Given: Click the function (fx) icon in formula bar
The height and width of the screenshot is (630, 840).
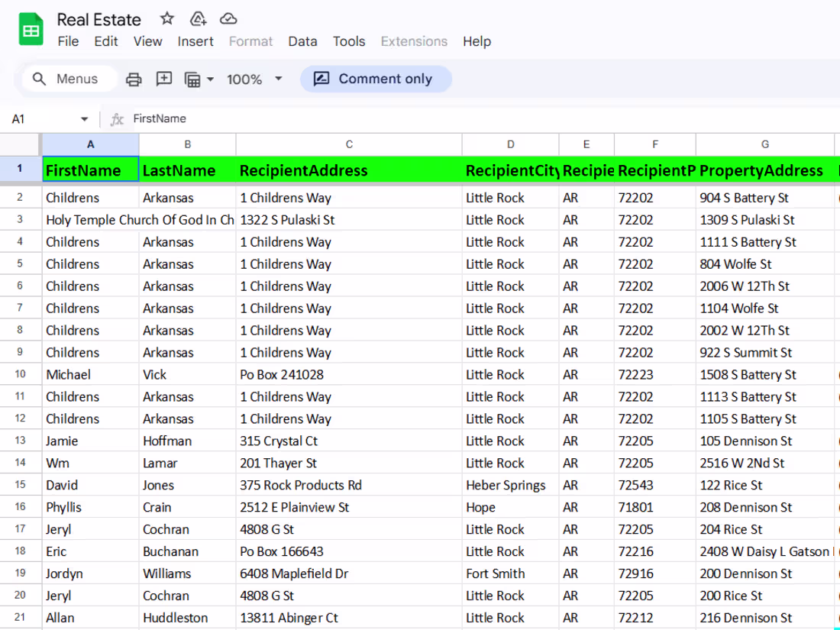Looking at the screenshot, I should (x=116, y=118).
